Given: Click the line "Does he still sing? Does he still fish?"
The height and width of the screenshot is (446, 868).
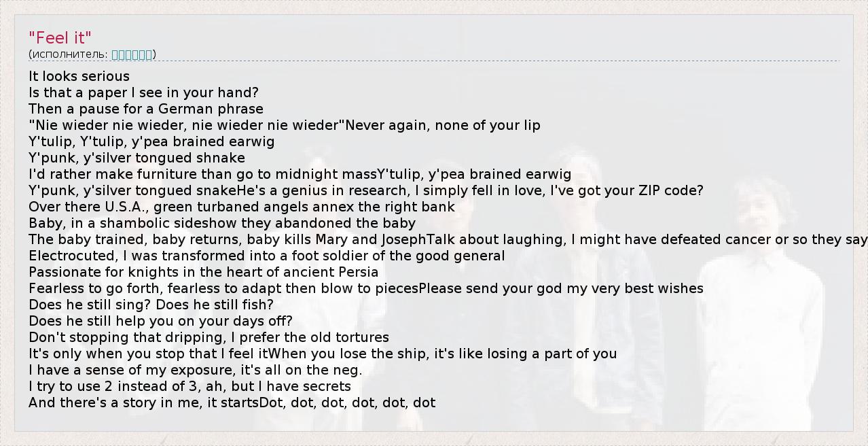Looking at the screenshot, I should pos(151,305).
